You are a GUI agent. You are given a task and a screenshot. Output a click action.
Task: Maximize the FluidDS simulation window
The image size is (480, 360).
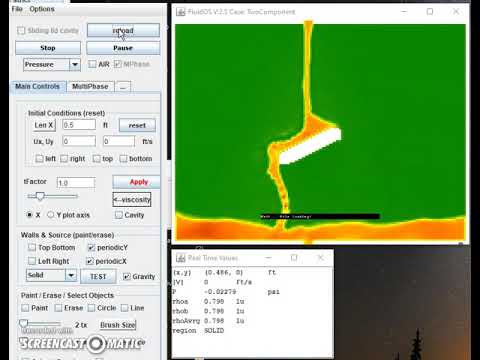[x=430, y=12]
